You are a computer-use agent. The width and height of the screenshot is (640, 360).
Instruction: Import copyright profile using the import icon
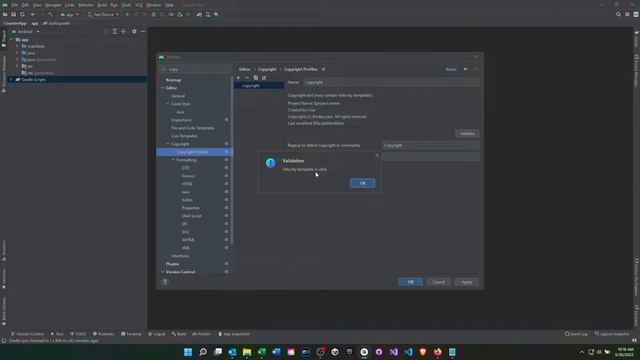(x=264, y=78)
